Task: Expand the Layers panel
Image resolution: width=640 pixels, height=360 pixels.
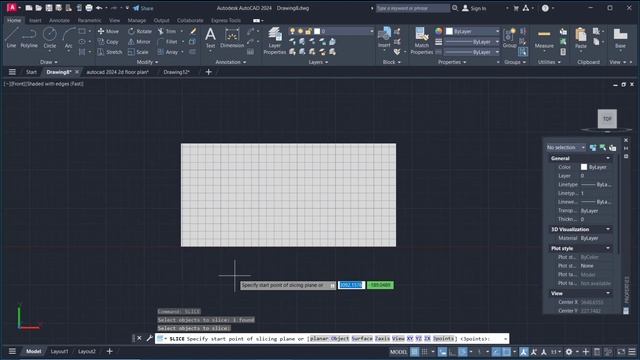Action: pyautogui.click(x=318, y=62)
